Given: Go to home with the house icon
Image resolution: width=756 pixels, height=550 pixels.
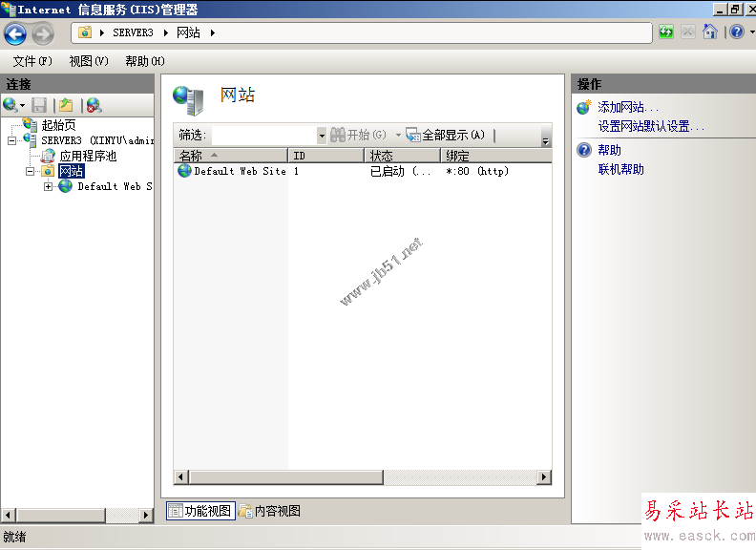Looking at the screenshot, I should 710,32.
